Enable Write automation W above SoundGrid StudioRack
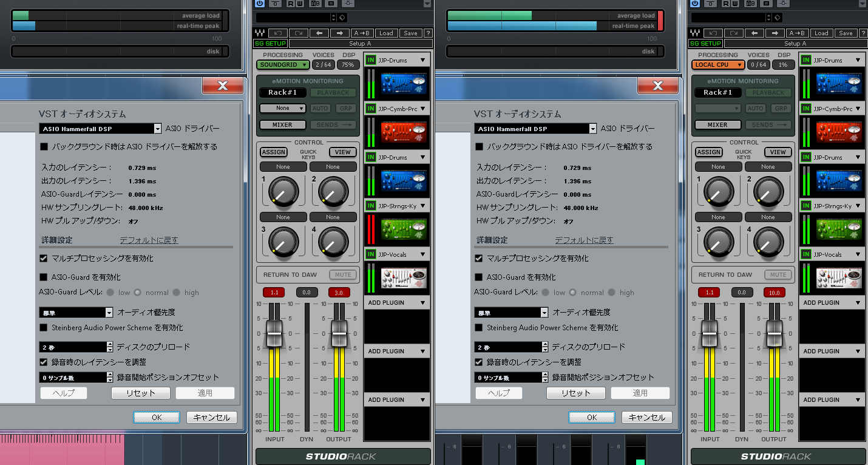Viewport: 868px width, 465px height. pos(300,3)
